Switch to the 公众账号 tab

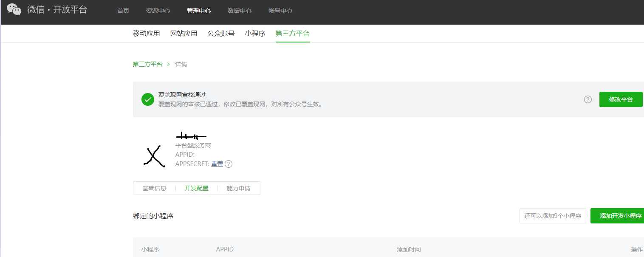coord(221,34)
